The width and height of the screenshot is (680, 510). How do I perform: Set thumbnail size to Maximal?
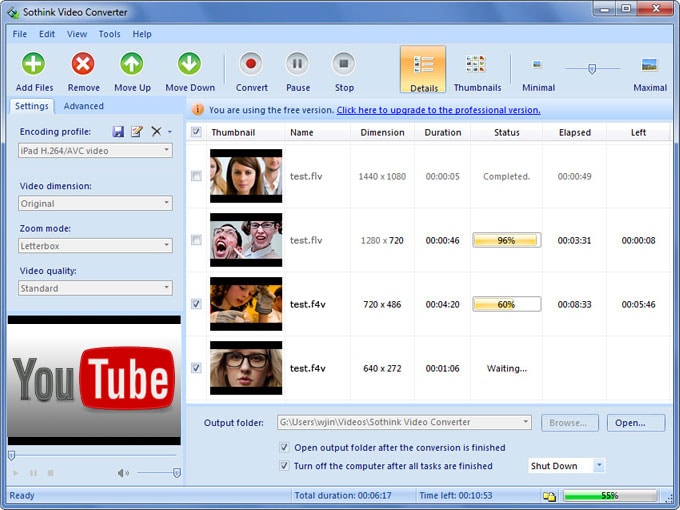tap(650, 74)
